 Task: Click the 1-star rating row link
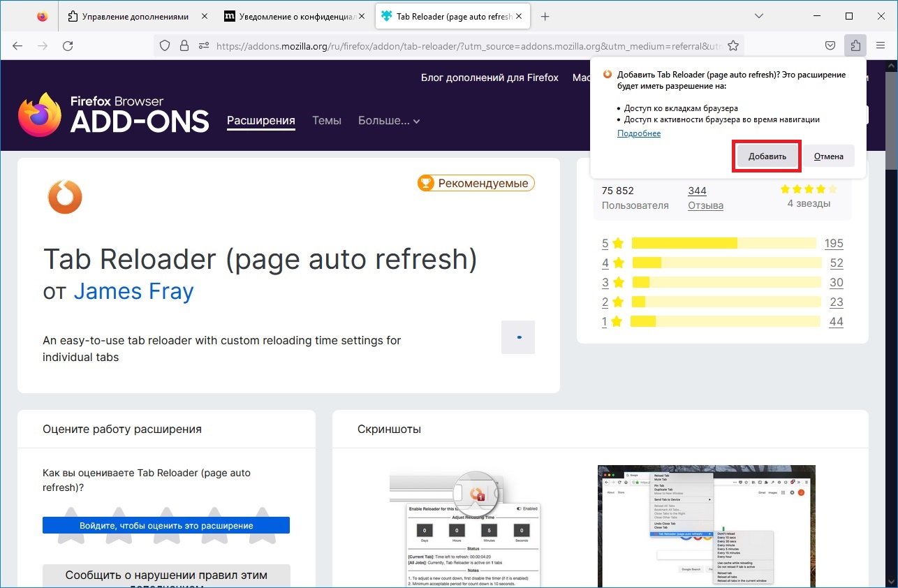[x=612, y=322]
